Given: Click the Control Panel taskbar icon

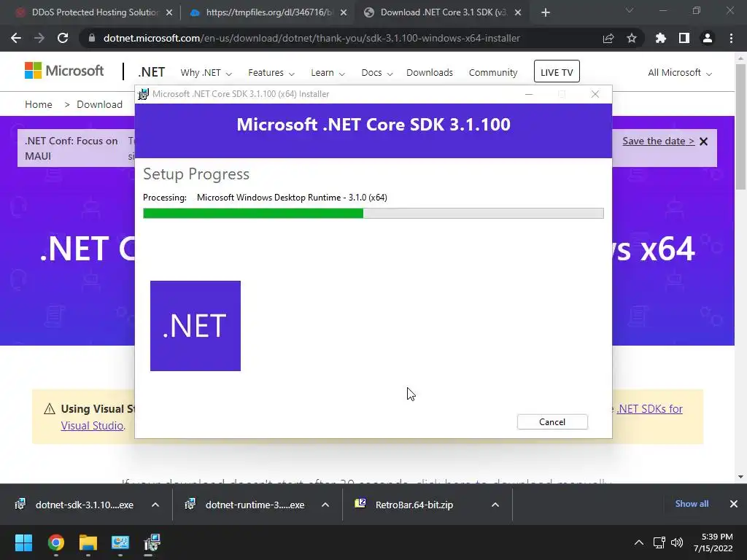Looking at the screenshot, I should click(x=120, y=542).
